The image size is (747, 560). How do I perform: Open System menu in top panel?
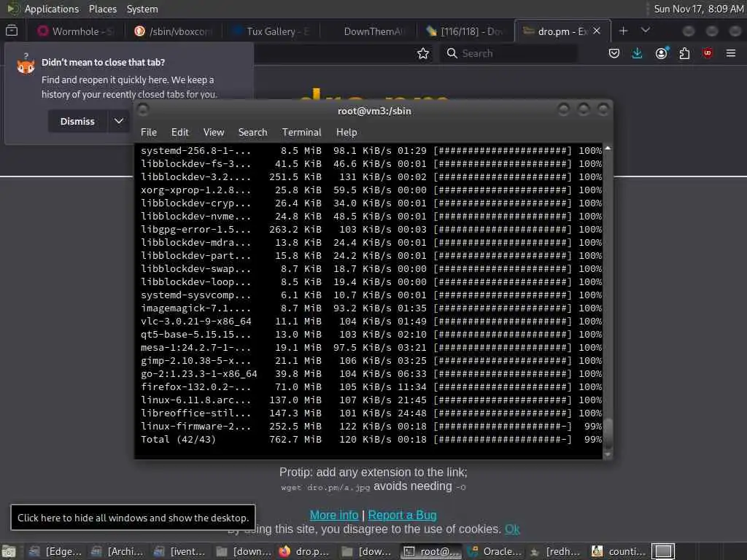click(x=142, y=9)
